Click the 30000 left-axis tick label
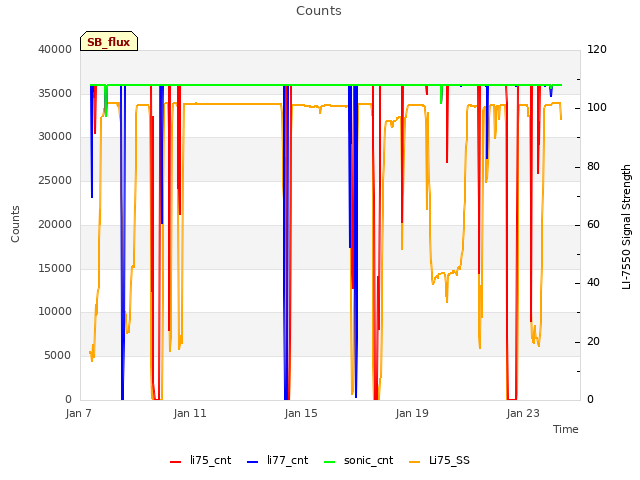 (x=55, y=136)
